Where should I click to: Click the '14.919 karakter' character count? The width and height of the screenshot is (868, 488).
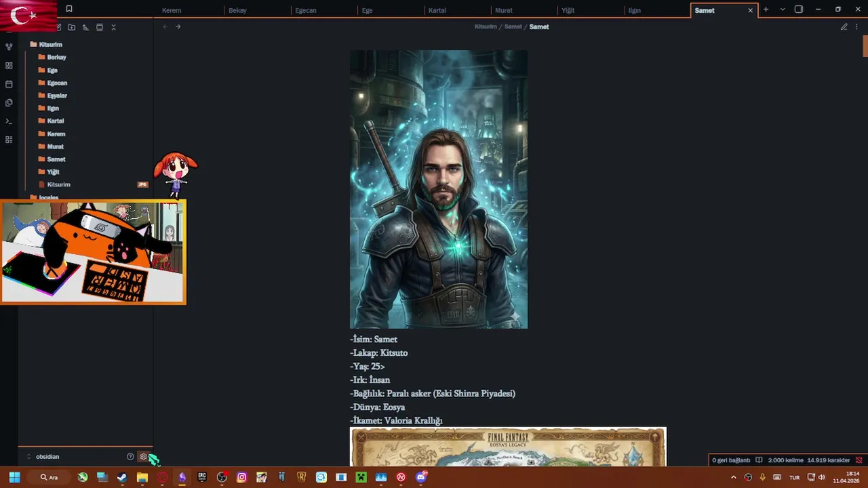point(829,460)
